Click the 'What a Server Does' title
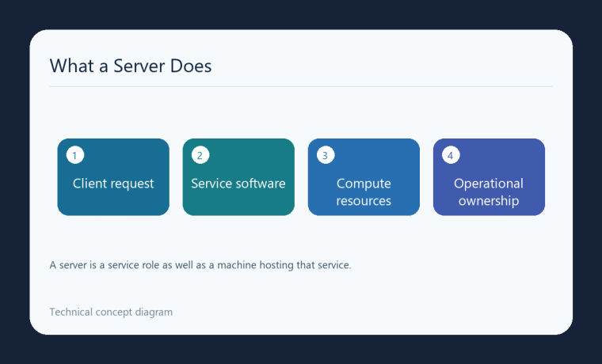Viewport: 602px width, 364px height. click(131, 66)
